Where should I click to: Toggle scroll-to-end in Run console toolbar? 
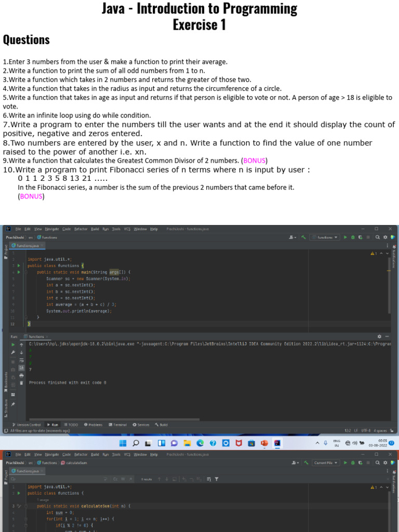pyautogui.click(x=21, y=368)
